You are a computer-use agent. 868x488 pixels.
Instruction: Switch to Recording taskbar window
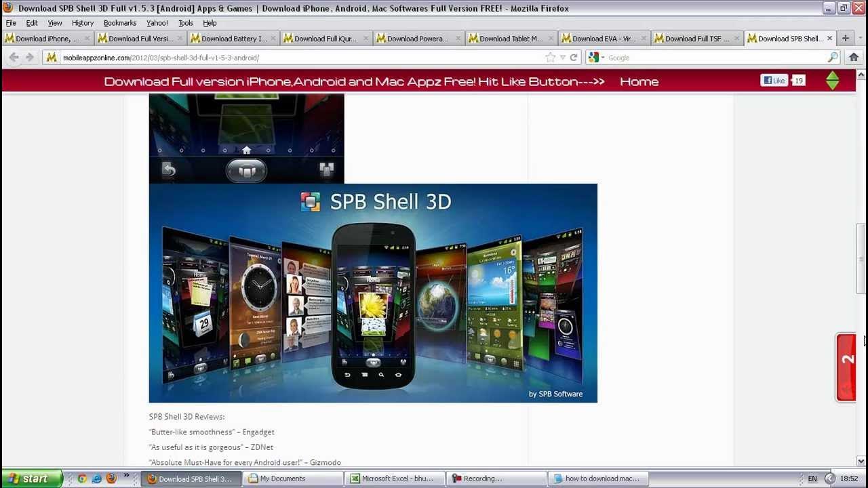pyautogui.click(x=498, y=479)
